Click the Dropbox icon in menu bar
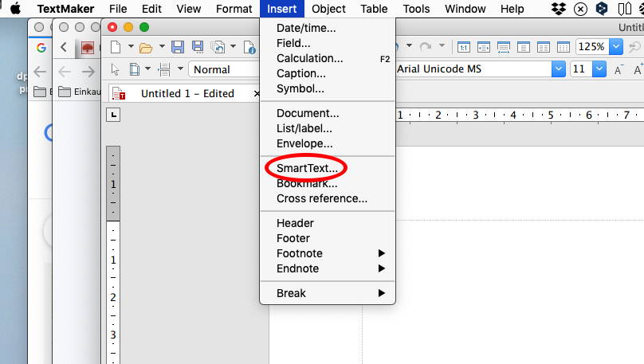644x364 pixels. [559, 9]
